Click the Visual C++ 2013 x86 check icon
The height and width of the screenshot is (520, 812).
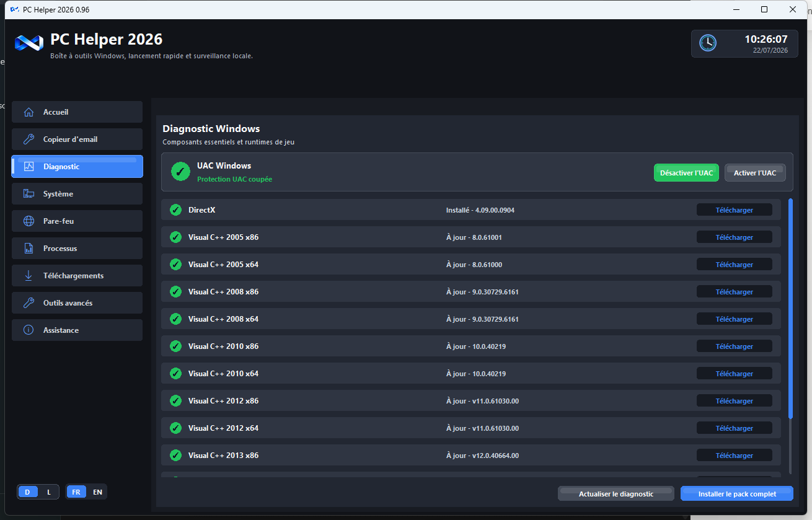tap(175, 455)
